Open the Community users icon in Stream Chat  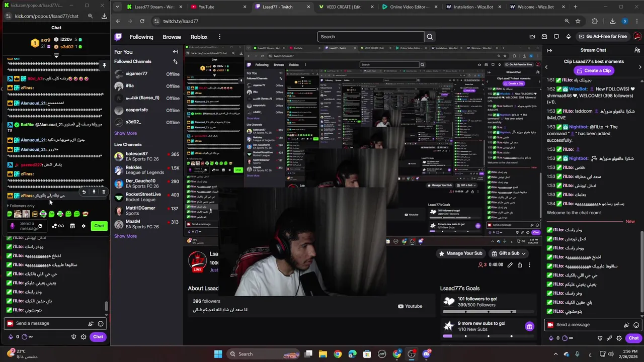637,50
